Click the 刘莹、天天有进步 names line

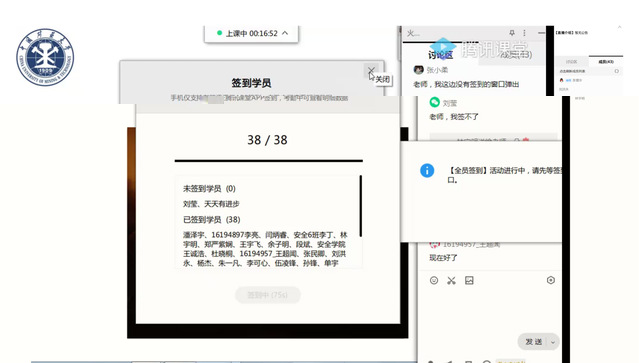[211, 204]
